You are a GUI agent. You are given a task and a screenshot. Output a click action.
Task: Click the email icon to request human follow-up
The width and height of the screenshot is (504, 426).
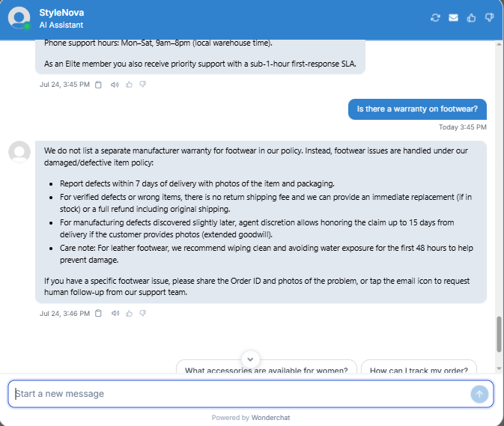tap(453, 18)
